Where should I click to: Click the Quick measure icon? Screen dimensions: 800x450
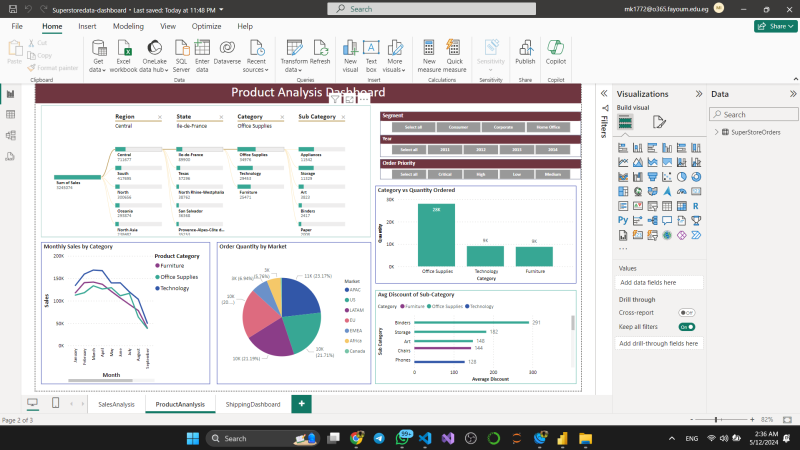tap(454, 48)
